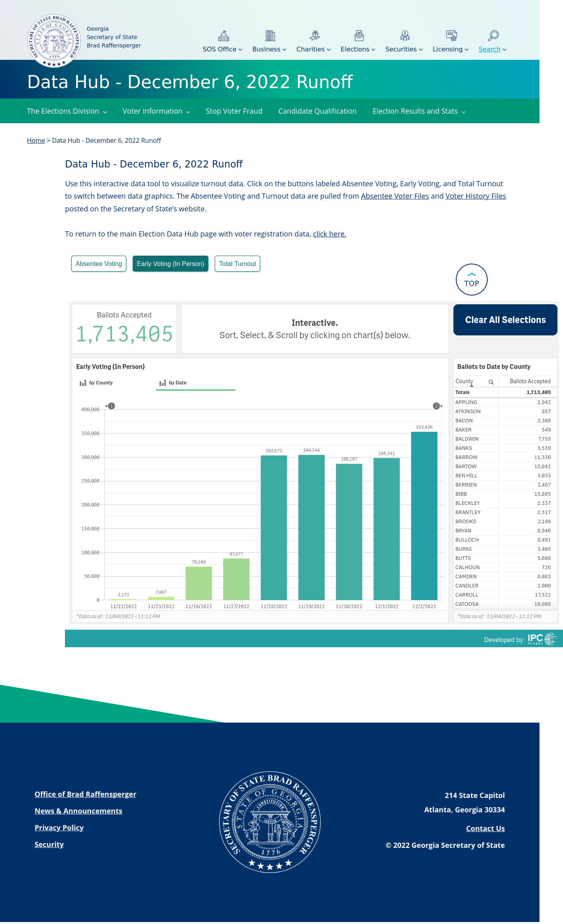Click range handle 2 on chart
Image resolution: width=563 pixels, height=924 pixels.
(x=436, y=406)
